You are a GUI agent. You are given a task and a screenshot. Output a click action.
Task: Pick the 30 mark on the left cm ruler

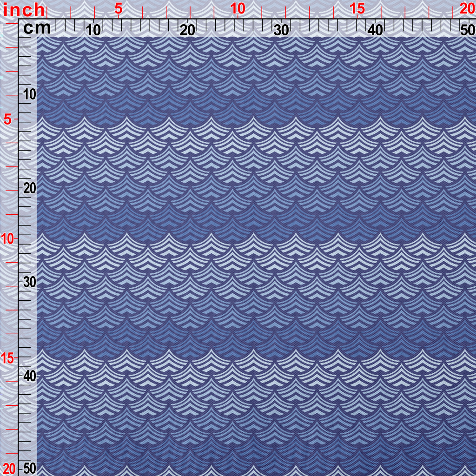coord(29,282)
